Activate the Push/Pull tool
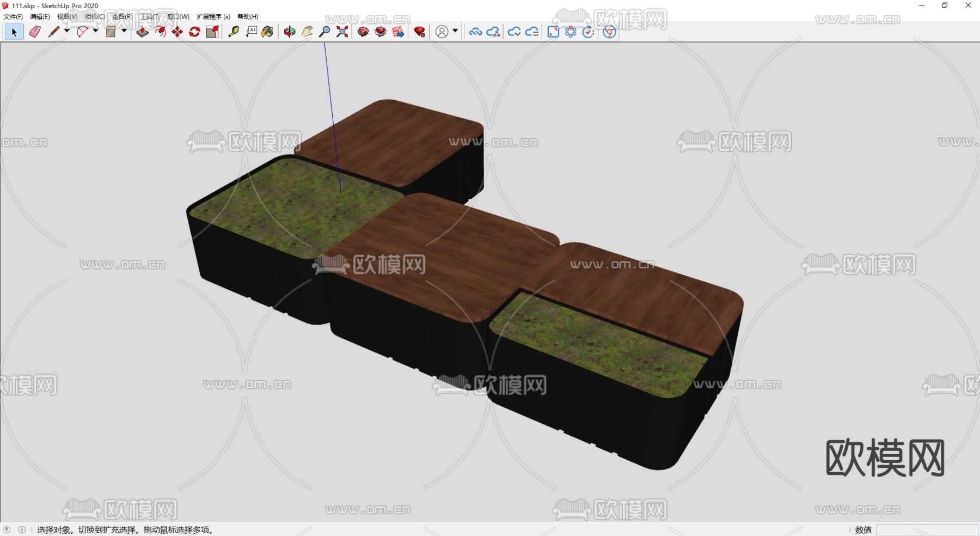Image resolution: width=980 pixels, height=536 pixels. click(x=143, y=32)
